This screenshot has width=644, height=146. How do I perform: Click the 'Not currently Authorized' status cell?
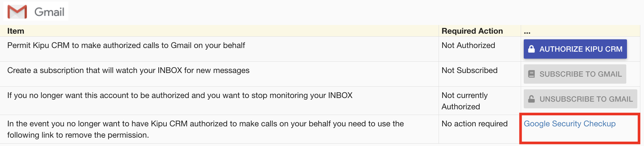click(464, 101)
